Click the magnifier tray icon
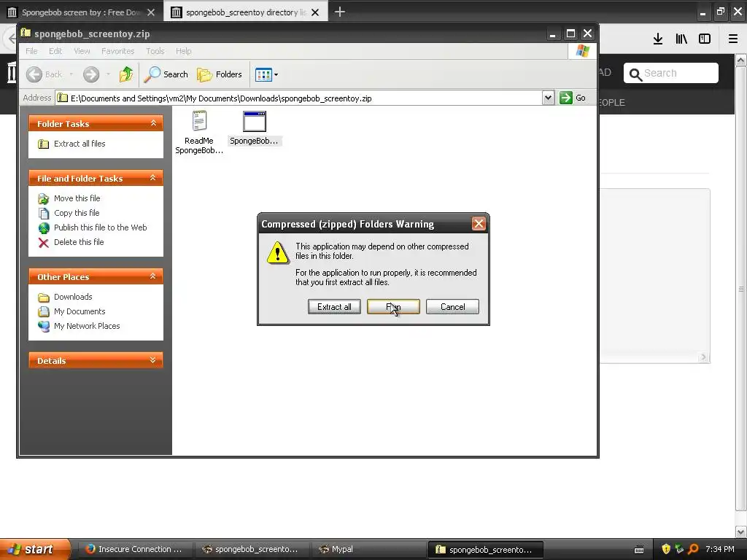The image size is (747, 560). (693, 549)
